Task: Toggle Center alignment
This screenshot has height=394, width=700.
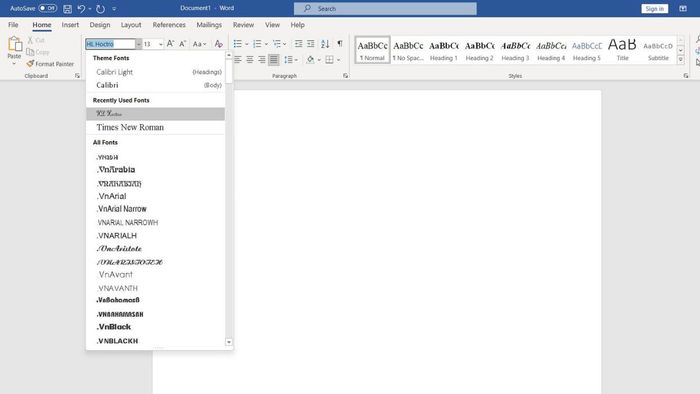Action: click(x=250, y=59)
